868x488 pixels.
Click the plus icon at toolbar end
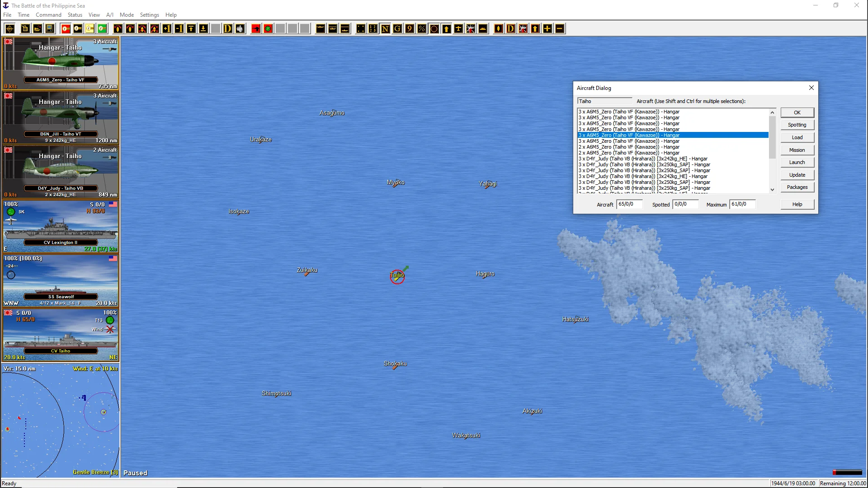(x=547, y=29)
